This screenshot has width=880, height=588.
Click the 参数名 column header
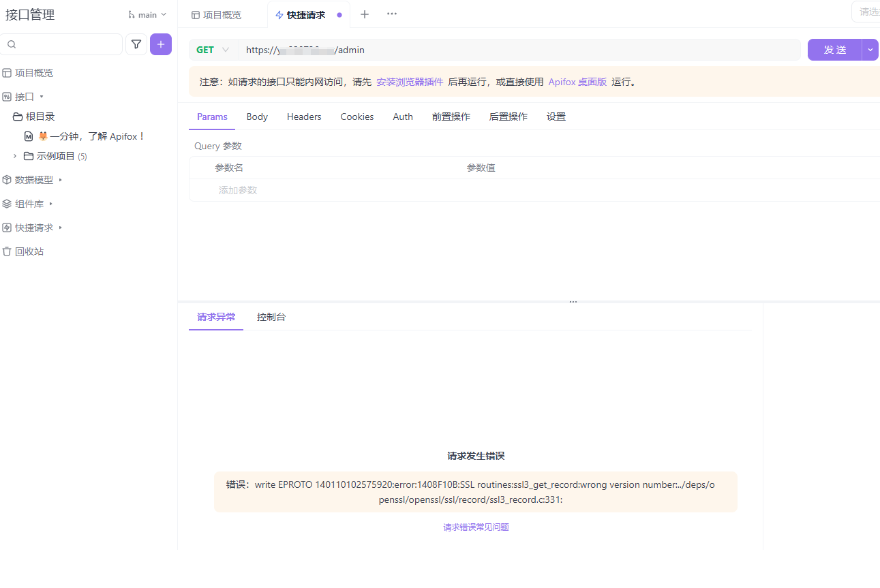click(229, 168)
